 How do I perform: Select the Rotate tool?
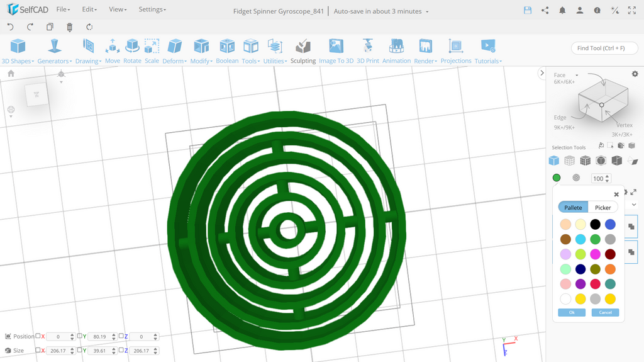(132, 51)
